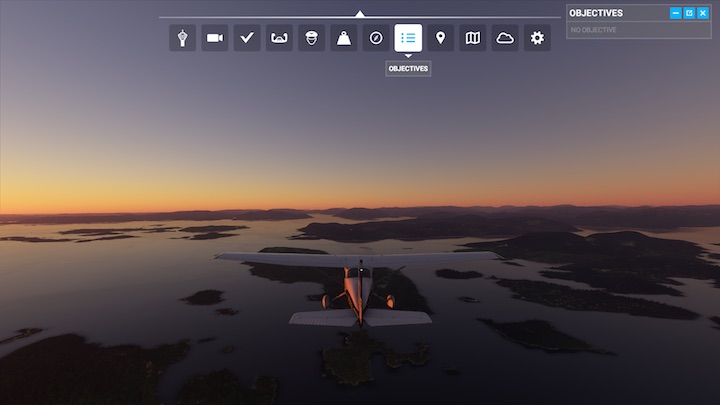
Task: Show the VFR Map panel
Action: (x=473, y=38)
